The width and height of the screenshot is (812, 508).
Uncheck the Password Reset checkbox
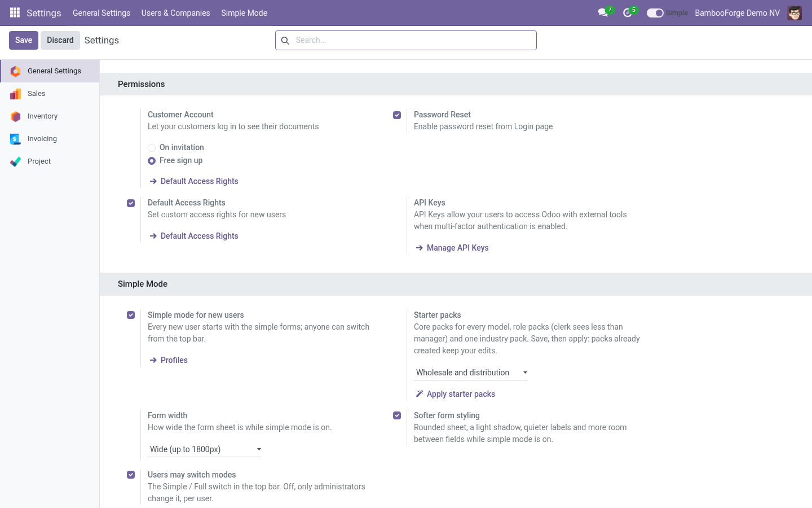397,115
